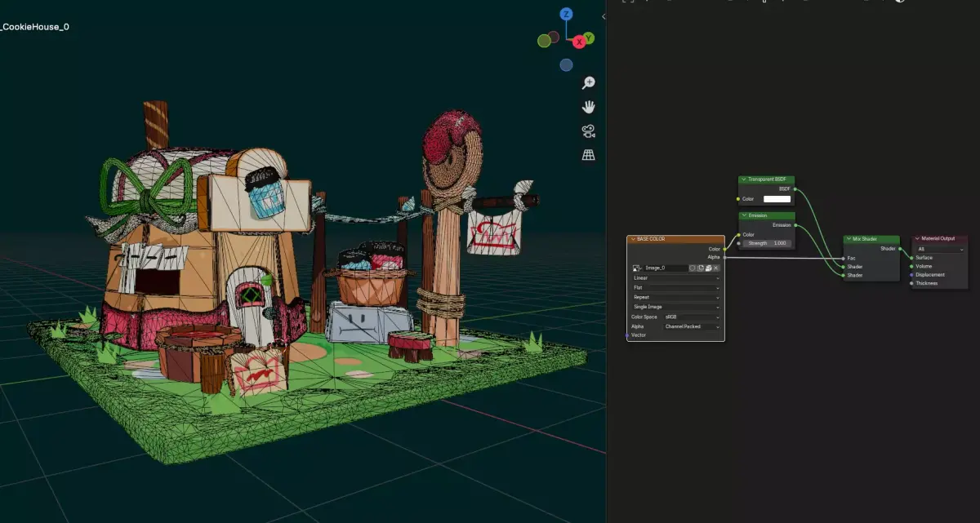Click the red X axis gizmo handle
The width and height of the screenshot is (980, 523).
click(580, 41)
